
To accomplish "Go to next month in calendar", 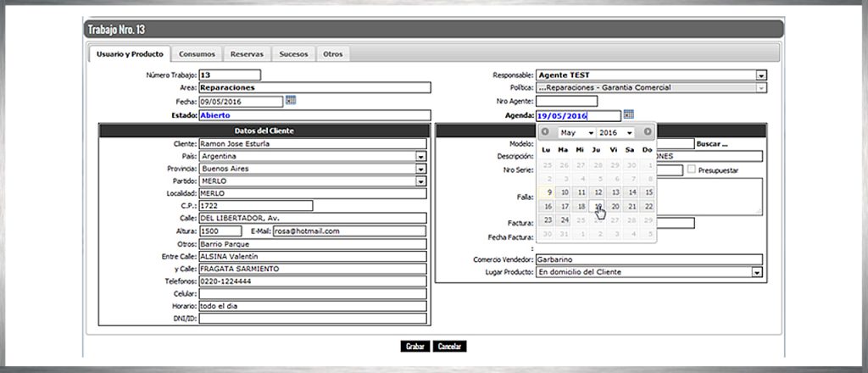I will [x=648, y=132].
